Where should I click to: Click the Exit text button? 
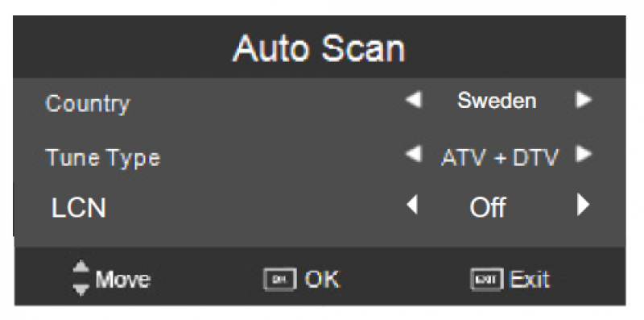click(530, 280)
